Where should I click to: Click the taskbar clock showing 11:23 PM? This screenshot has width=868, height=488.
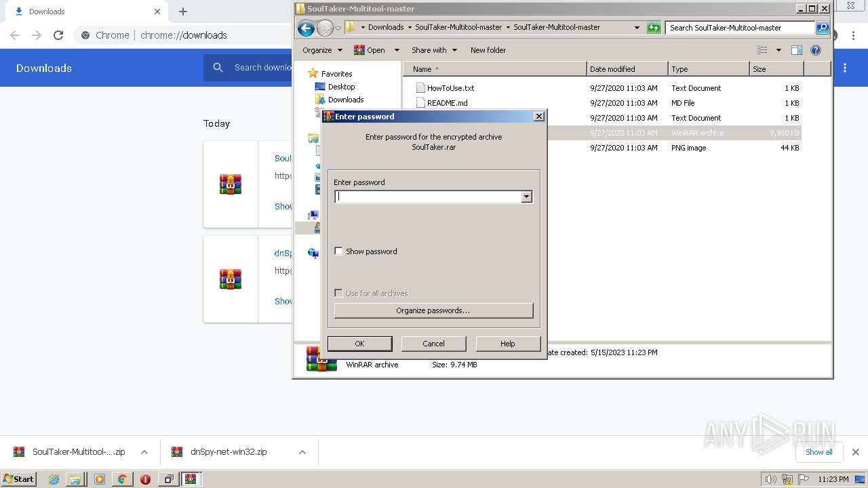coord(833,479)
